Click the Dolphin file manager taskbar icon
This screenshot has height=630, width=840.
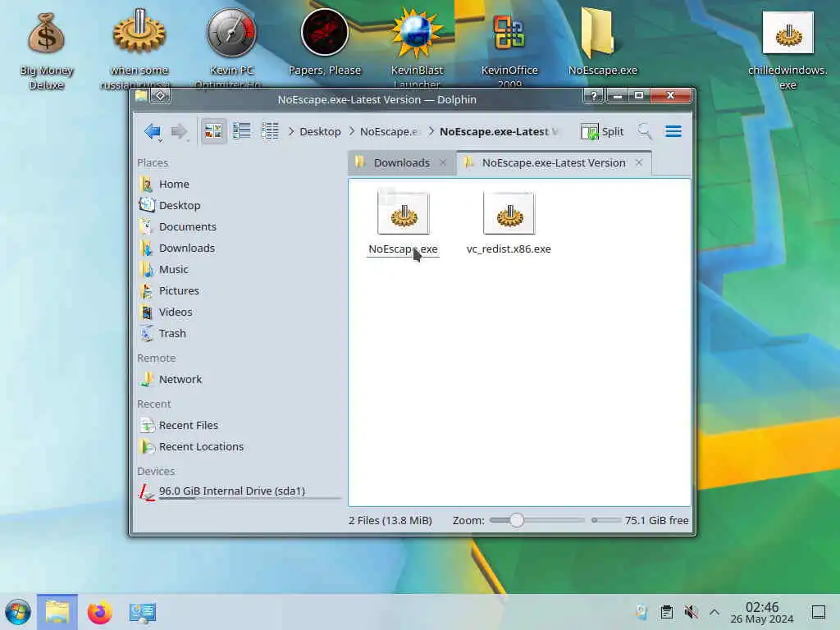click(x=57, y=612)
